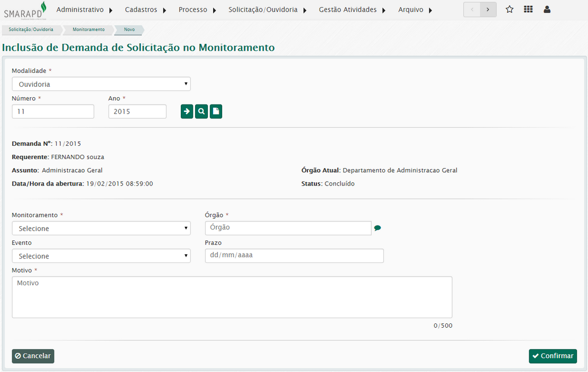Click the Prazo date field
This screenshot has height=372, width=588.
click(294, 256)
